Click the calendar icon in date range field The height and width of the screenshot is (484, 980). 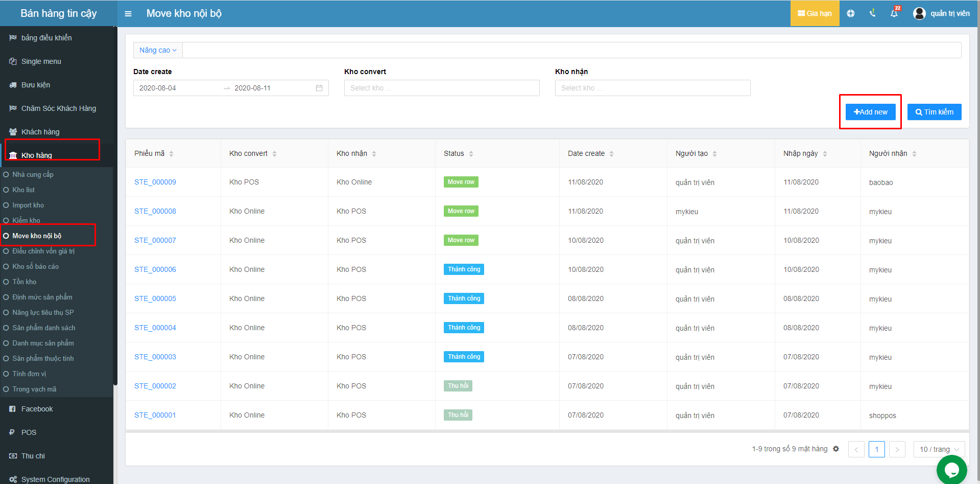319,88
